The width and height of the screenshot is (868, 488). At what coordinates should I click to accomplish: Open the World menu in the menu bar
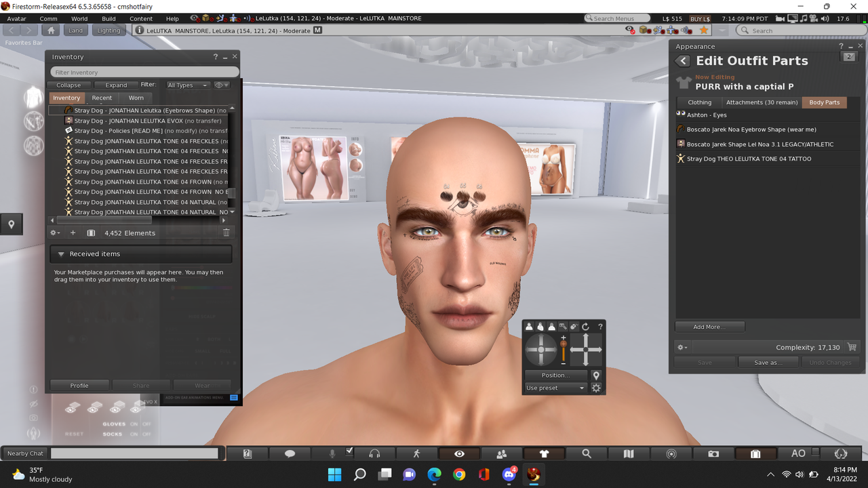[79, 18]
